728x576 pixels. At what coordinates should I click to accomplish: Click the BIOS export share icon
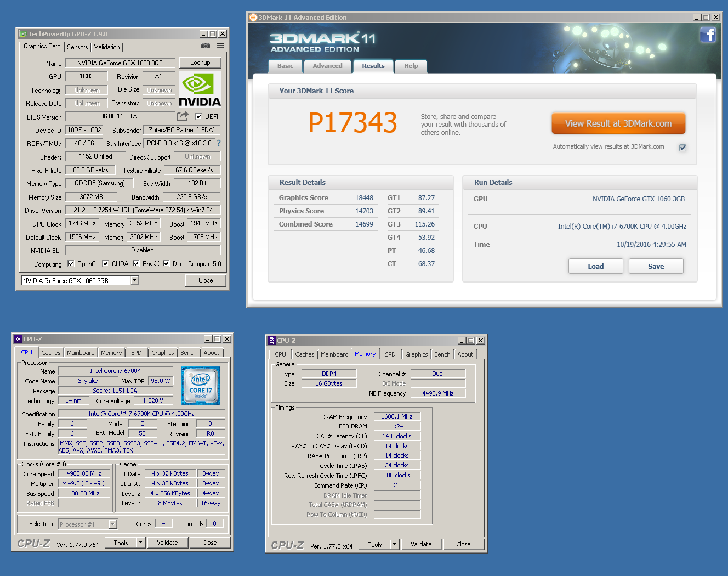[183, 116]
